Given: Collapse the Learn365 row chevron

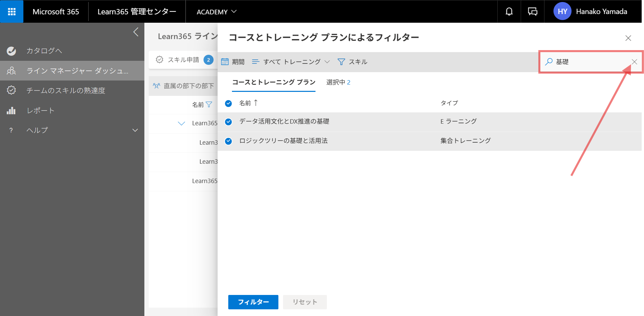Looking at the screenshot, I should [181, 124].
